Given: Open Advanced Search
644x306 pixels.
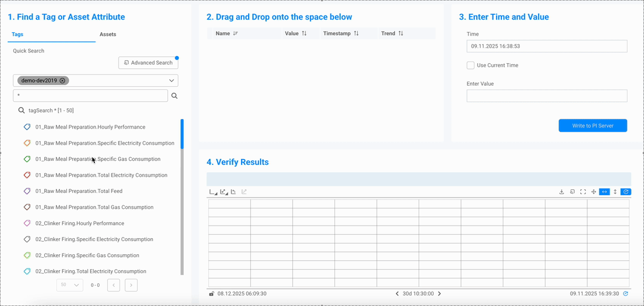Looking at the screenshot, I should (x=148, y=63).
